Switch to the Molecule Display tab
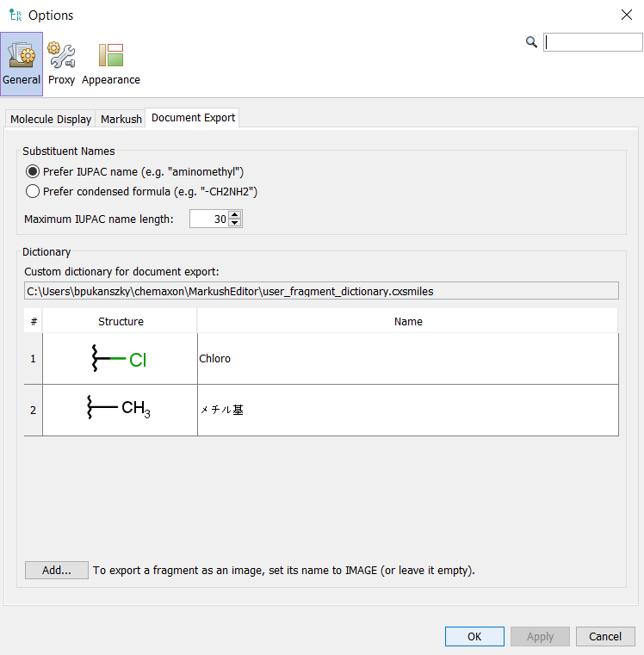Image resolution: width=644 pixels, height=655 pixels. click(x=51, y=119)
